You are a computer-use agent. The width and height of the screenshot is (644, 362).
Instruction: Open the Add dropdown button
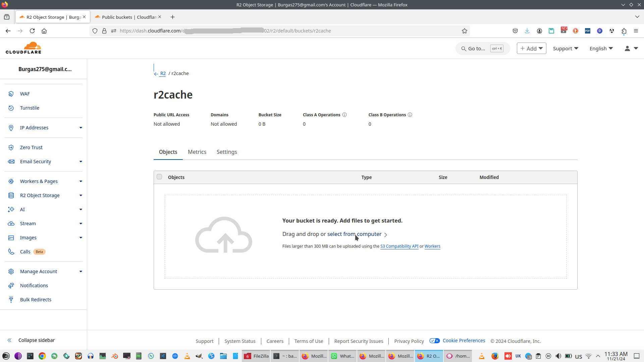(x=531, y=49)
